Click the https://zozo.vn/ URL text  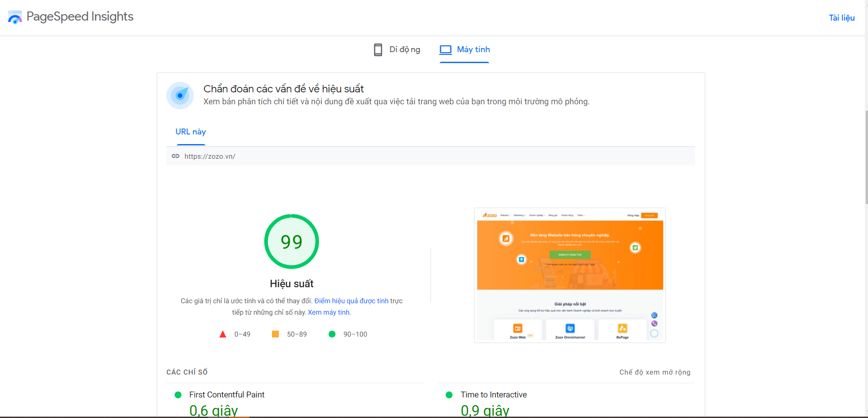(x=210, y=156)
